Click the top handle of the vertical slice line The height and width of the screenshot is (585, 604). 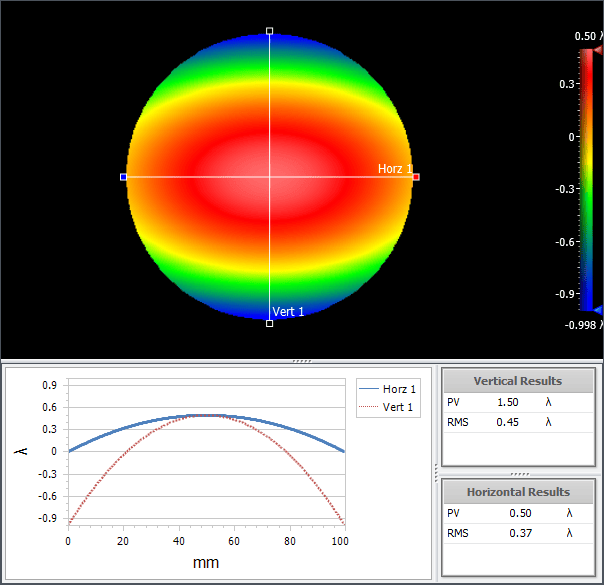click(x=269, y=31)
